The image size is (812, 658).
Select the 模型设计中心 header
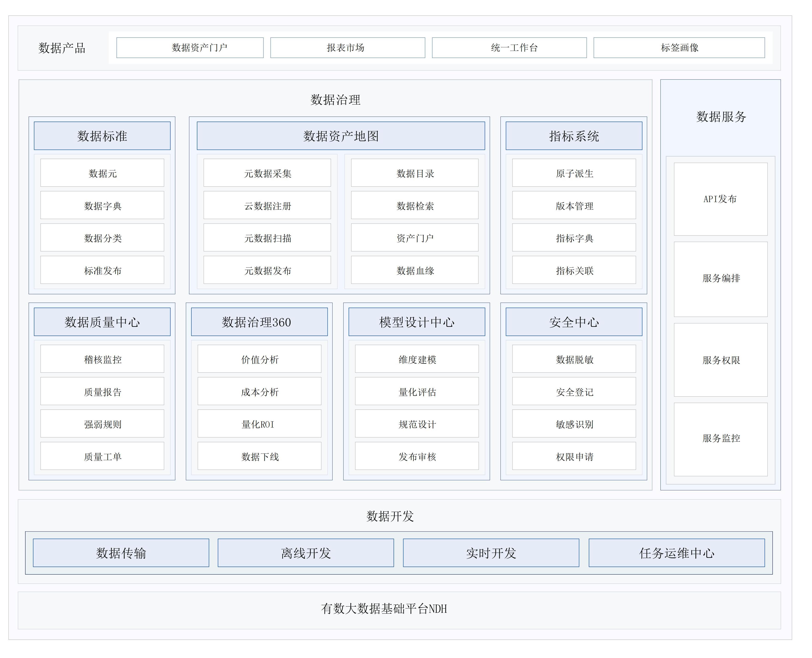(417, 322)
